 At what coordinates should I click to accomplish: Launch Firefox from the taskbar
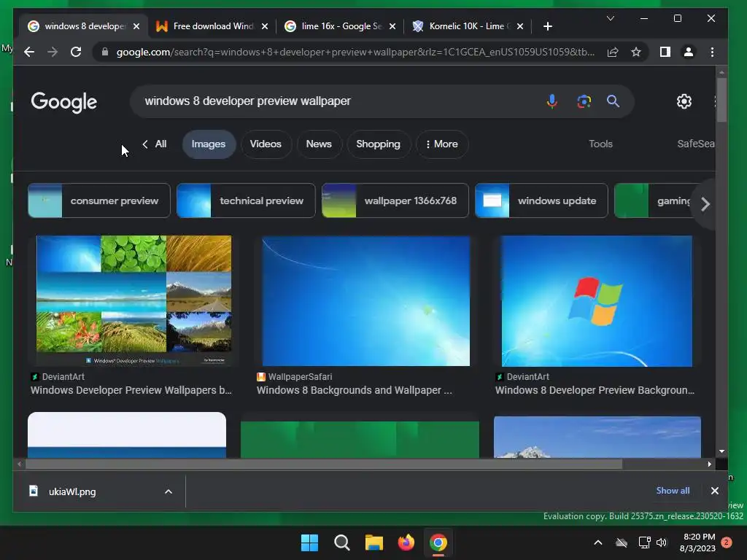pyautogui.click(x=406, y=542)
